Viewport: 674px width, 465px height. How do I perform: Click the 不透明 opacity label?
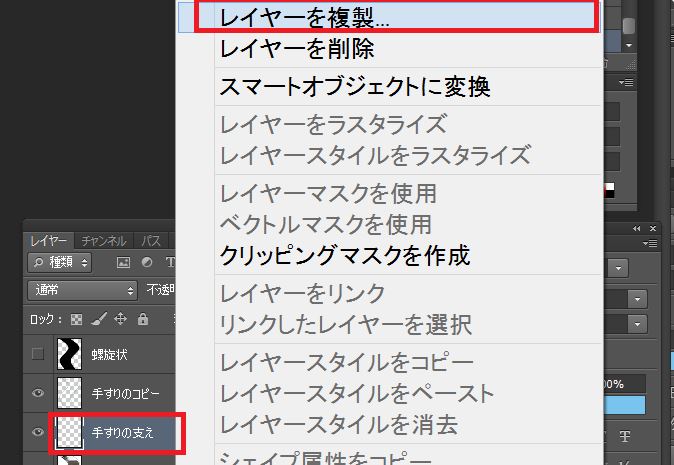click(x=160, y=290)
